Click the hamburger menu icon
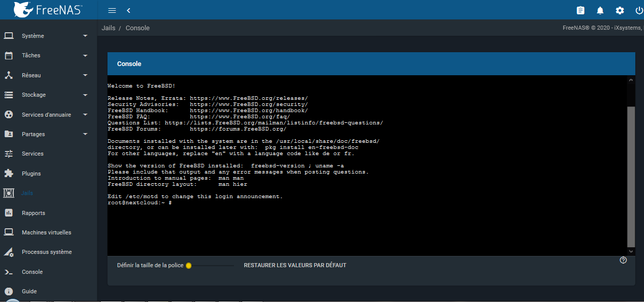The width and height of the screenshot is (644, 302). tap(112, 10)
